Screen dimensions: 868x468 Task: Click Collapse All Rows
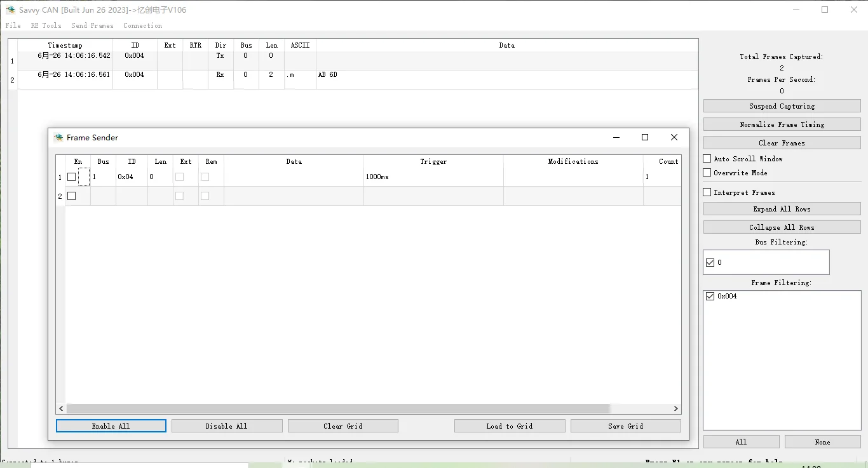pyautogui.click(x=782, y=227)
